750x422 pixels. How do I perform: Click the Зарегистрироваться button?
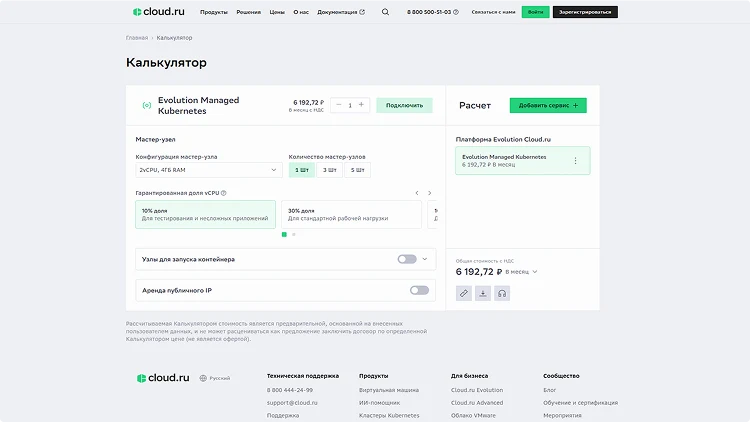point(585,12)
